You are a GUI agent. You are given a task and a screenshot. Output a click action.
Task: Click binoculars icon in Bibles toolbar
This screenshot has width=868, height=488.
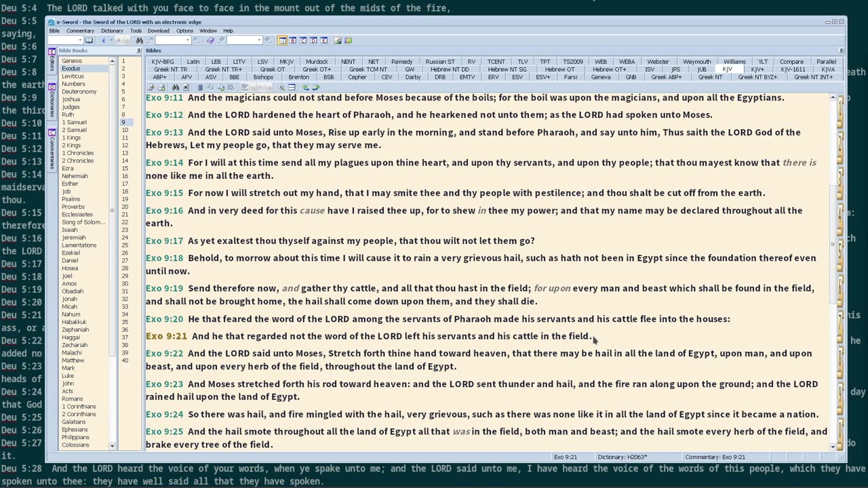(176, 87)
